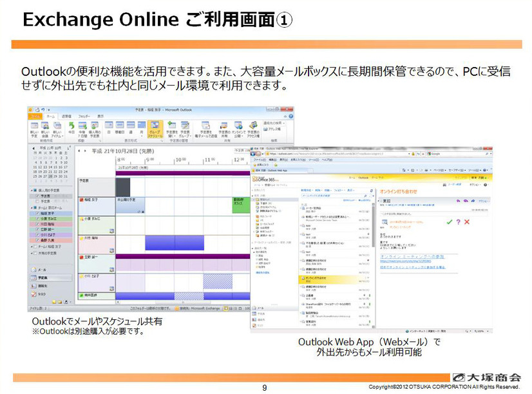Click first-time online meeting help link
Viewport: 532px width, 394px height.
click(x=413, y=268)
